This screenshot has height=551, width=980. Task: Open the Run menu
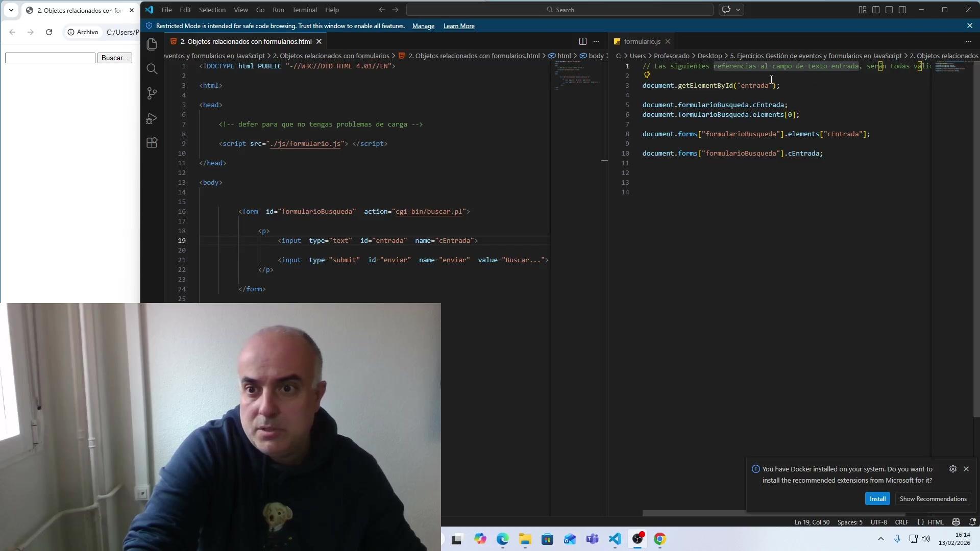(278, 10)
